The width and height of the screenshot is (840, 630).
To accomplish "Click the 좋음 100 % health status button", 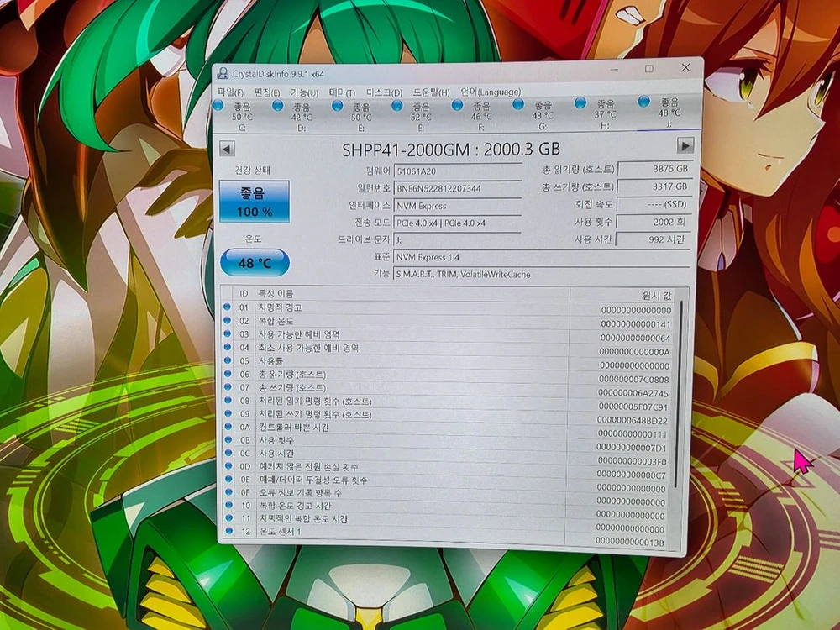I will 254,202.
